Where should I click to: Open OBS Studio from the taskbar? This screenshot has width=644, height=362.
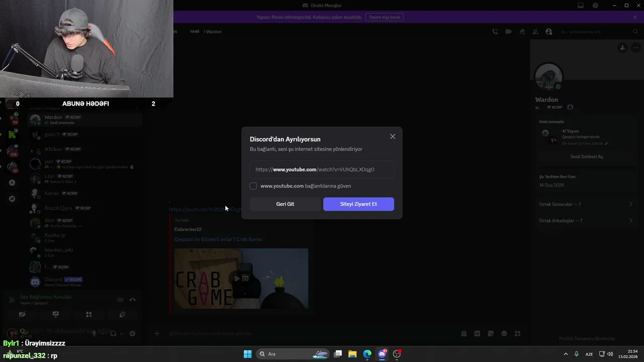point(396,354)
